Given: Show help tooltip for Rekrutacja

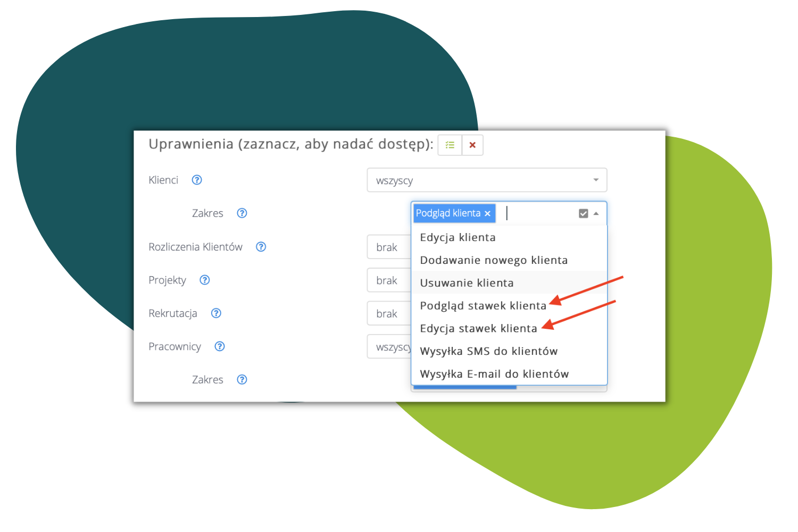Looking at the screenshot, I should [216, 313].
